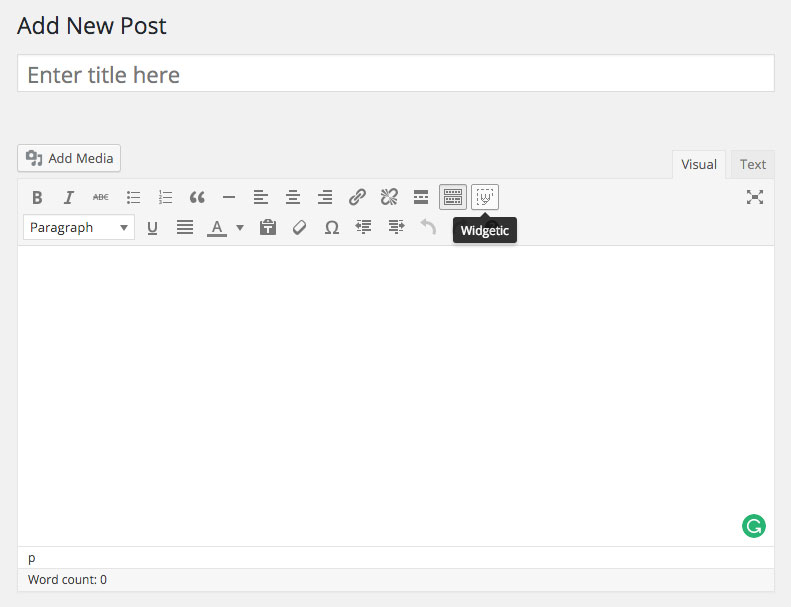Image resolution: width=791 pixels, height=607 pixels.
Task: Align text left
Action: point(261,197)
